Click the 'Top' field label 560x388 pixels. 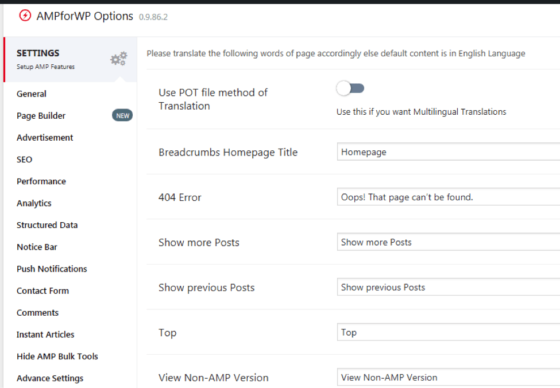tap(168, 333)
